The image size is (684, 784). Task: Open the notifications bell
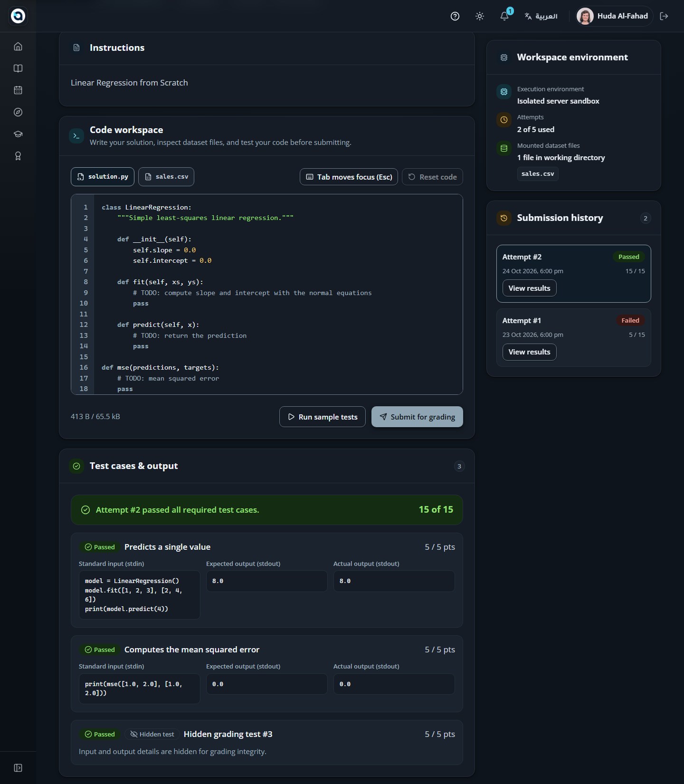point(504,16)
